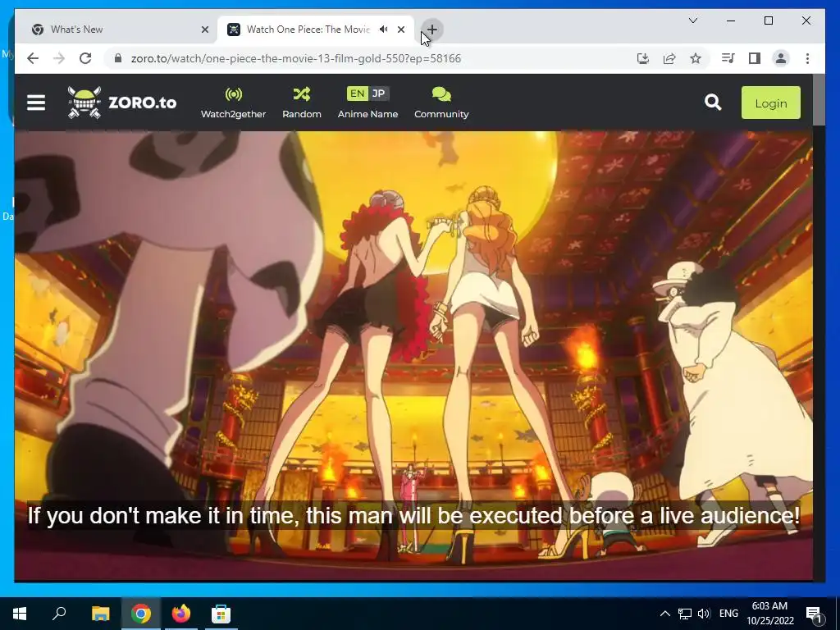The height and width of the screenshot is (630, 840).
Task: Open volume control in system tray
Action: [x=704, y=614]
